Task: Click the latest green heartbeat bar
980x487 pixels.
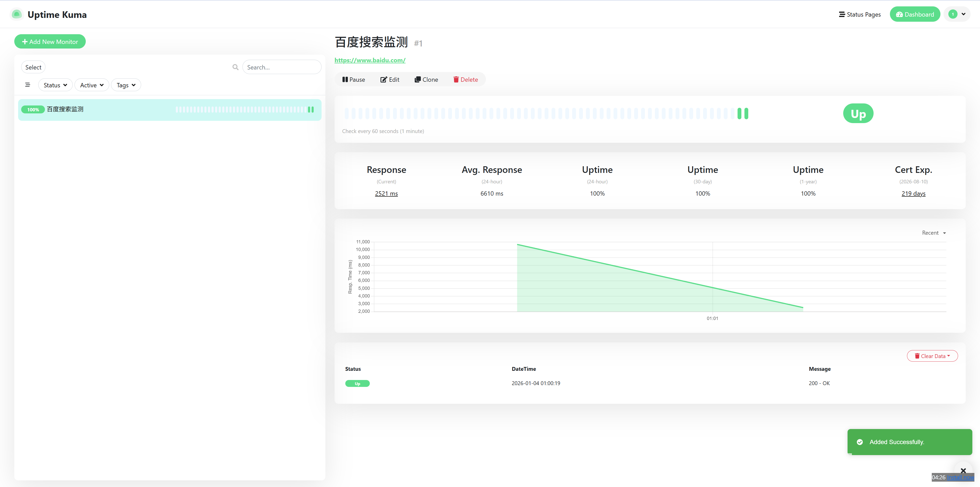Action: [746, 113]
